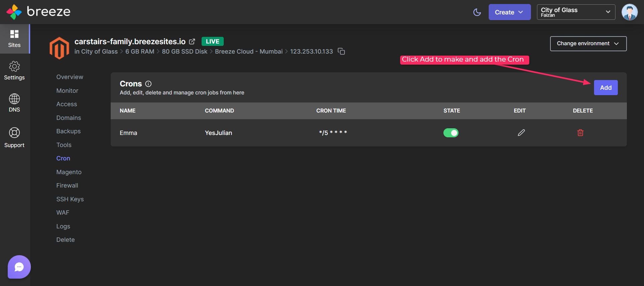The image size is (644, 286).
Task: Go to the Backups section
Action: [68, 131]
